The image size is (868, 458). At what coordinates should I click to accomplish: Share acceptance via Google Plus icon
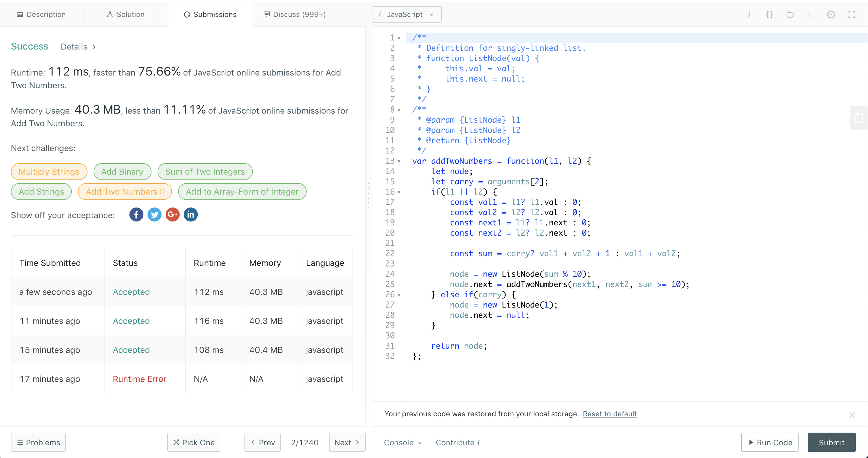(x=173, y=214)
